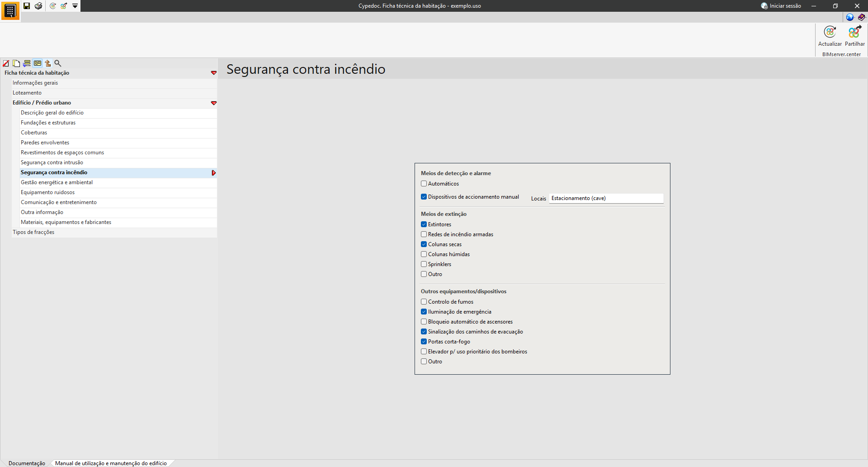
Task: Click the Meios de extinção heading
Action: point(443,214)
